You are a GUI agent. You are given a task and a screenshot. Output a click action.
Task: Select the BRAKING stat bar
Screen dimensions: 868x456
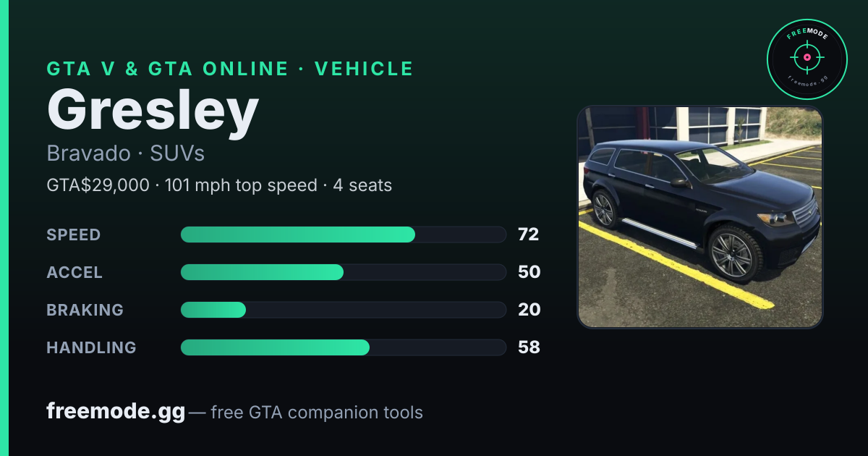point(343,310)
